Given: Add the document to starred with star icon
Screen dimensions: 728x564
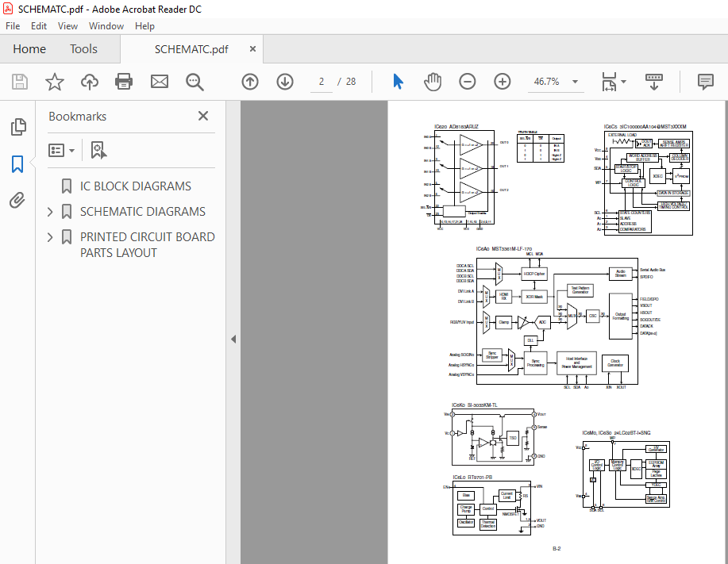Looking at the screenshot, I should click(54, 82).
